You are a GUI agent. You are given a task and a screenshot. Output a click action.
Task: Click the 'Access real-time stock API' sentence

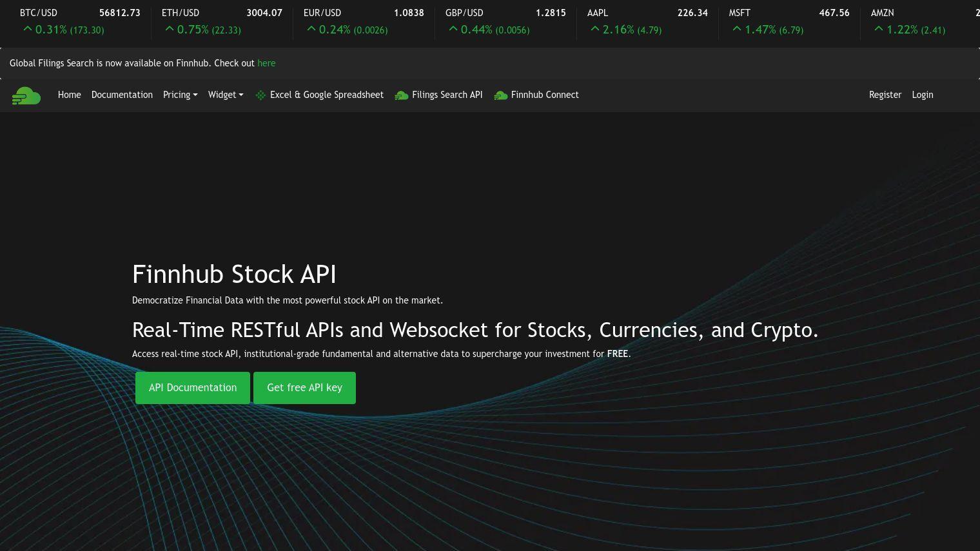pyautogui.click(x=381, y=354)
